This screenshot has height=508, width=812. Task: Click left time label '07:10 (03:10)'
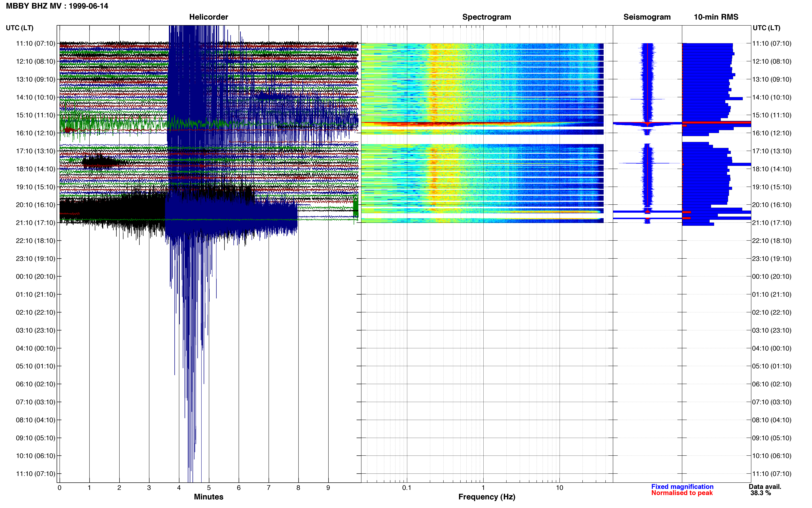point(36,402)
